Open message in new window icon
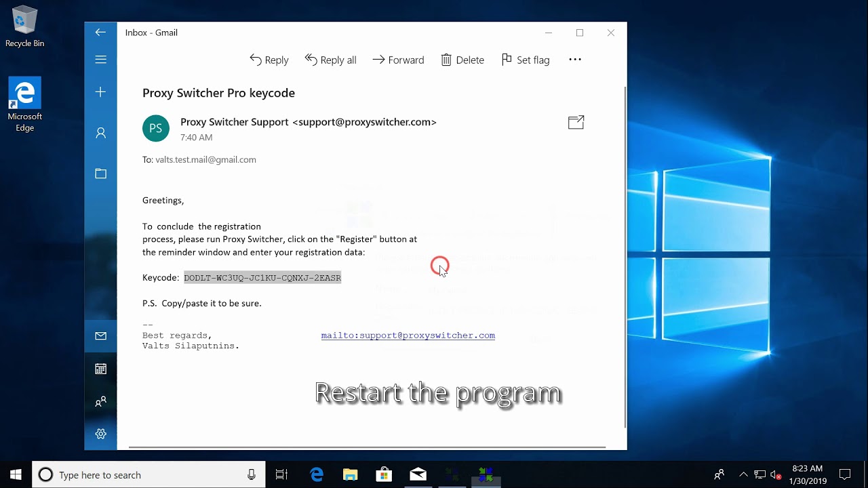Viewport: 868px width, 488px height. 576,122
